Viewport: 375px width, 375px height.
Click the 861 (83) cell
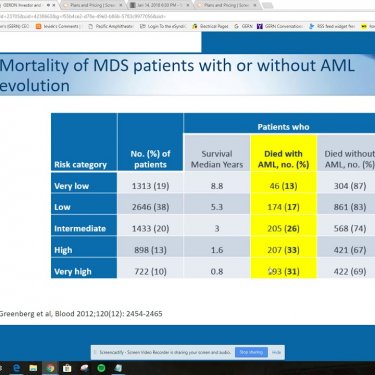(346, 204)
